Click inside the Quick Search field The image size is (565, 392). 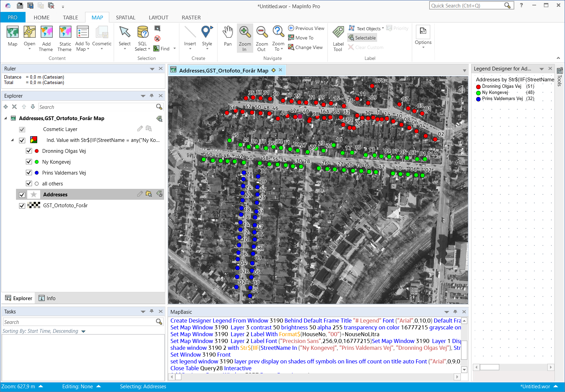pos(466,5)
